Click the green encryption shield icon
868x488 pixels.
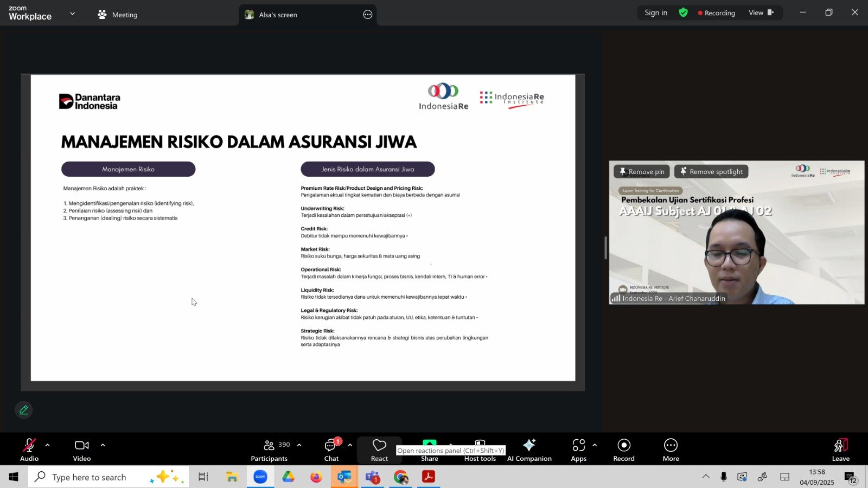coord(683,12)
